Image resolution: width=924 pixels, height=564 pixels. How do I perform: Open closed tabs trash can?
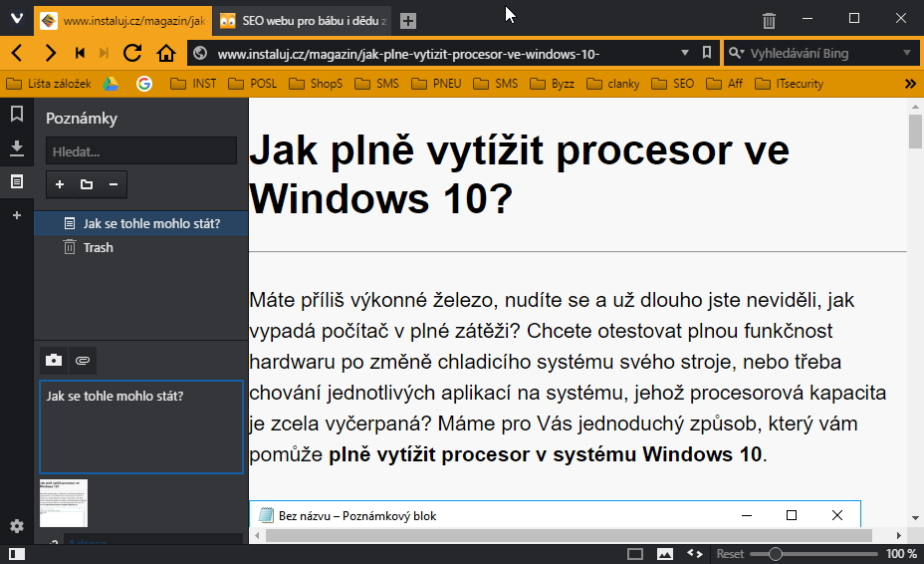tap(769, 21)
